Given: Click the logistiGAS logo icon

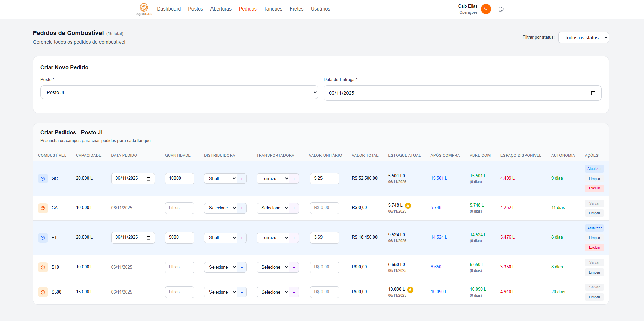Looking at the screenshot, I should 144,8.
